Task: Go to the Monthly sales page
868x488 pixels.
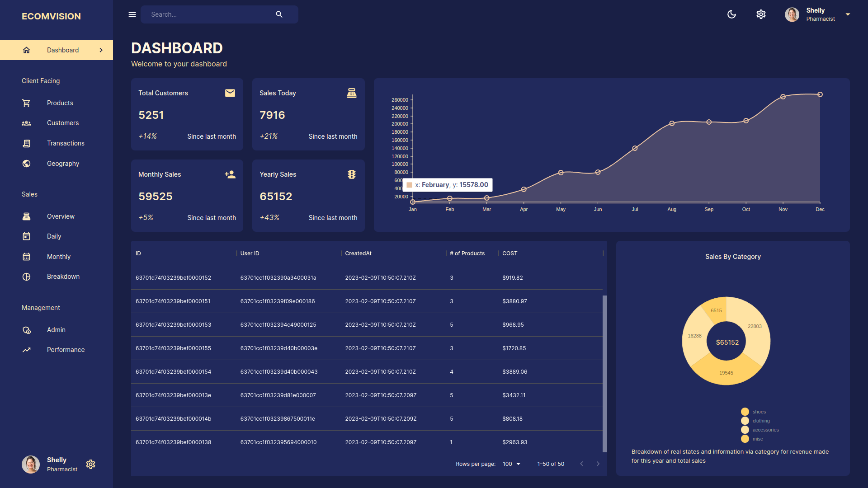Action: point(59,257)
